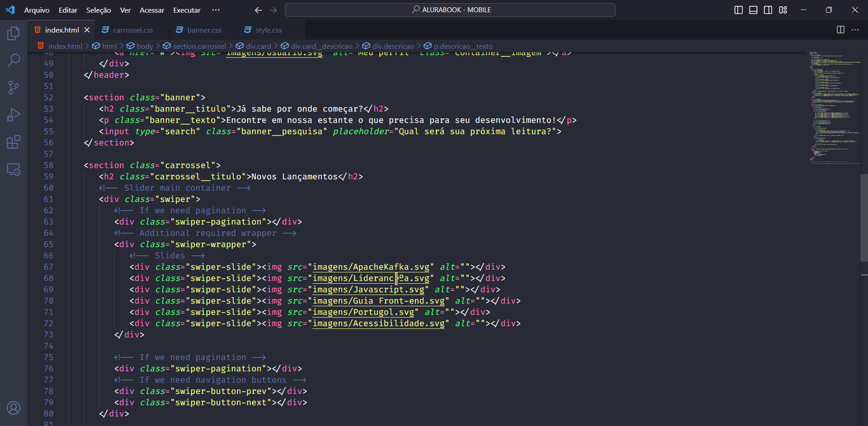Toggle secondary side bar layout icon
This screenshot has width=868, height=426.
(x=768, y=10)
